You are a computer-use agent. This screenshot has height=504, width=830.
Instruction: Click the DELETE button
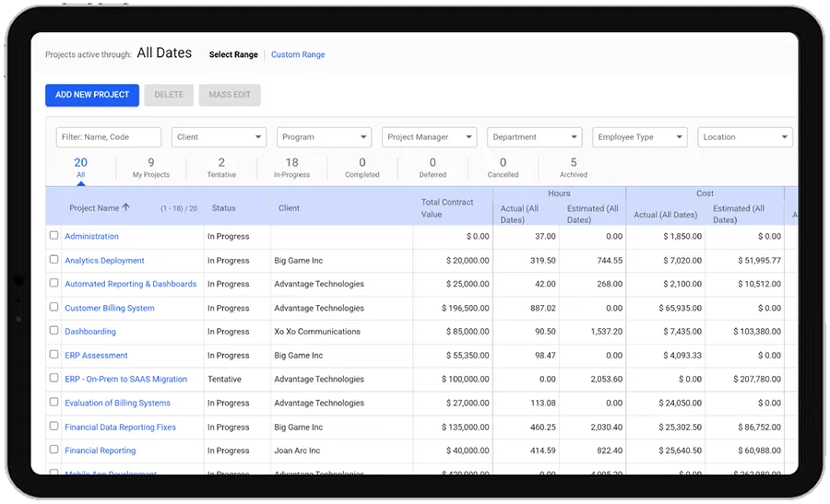coord(169,95)
